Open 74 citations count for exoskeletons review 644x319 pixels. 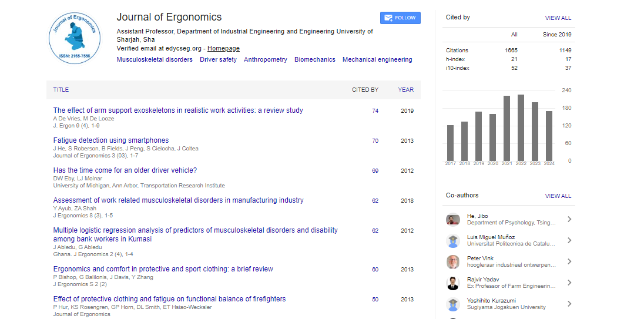point(375,111)
